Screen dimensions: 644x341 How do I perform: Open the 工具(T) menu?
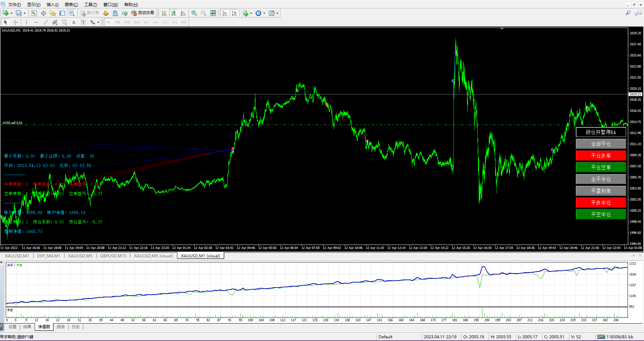pyautogui.click(x=91, y=4)
